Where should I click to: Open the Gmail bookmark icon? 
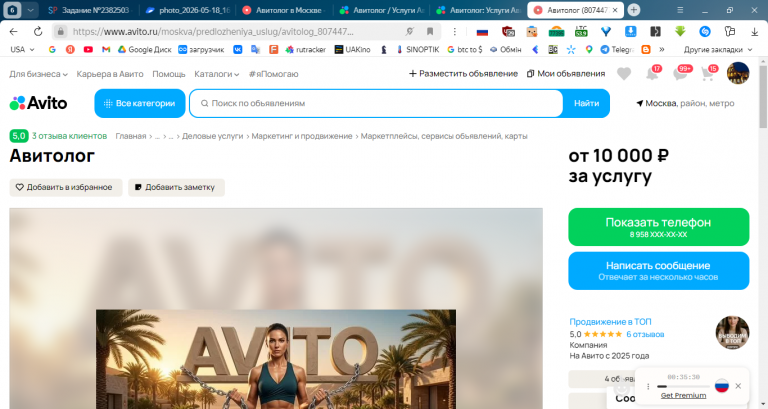(x=106, y=49)
